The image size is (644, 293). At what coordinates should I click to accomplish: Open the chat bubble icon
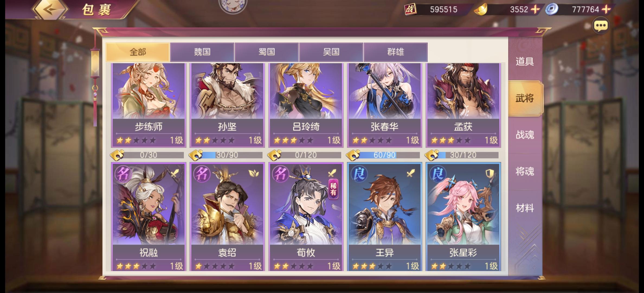click(601, 26)
